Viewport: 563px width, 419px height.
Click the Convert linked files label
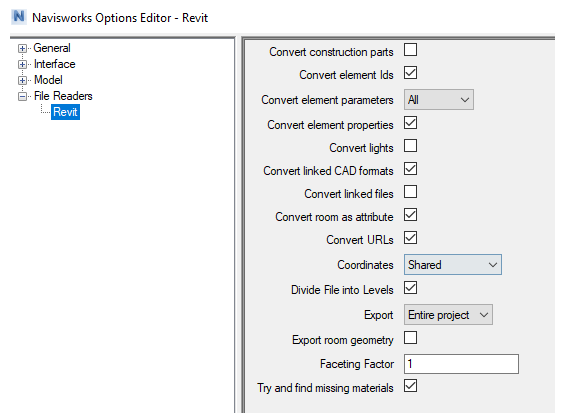click(349, 194)
